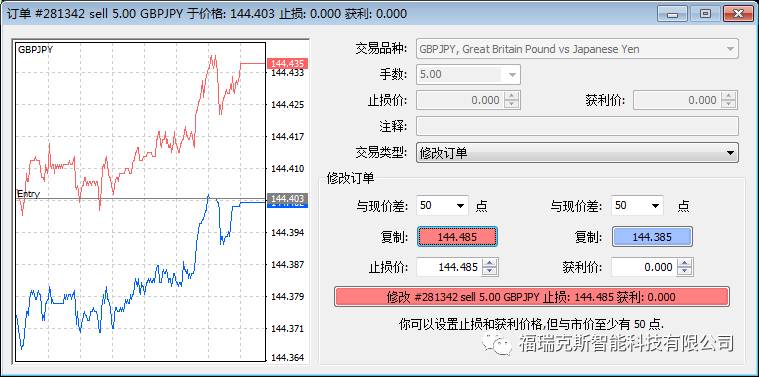
Task: Click the red 修改 #281342 sell order button
Action: coord(531,297)
